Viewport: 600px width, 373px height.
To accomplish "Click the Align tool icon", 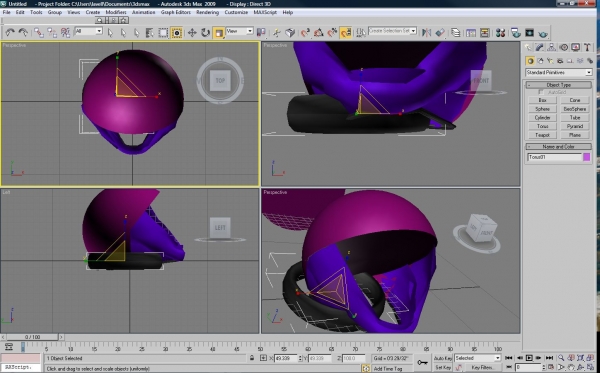I will [440, 33].
